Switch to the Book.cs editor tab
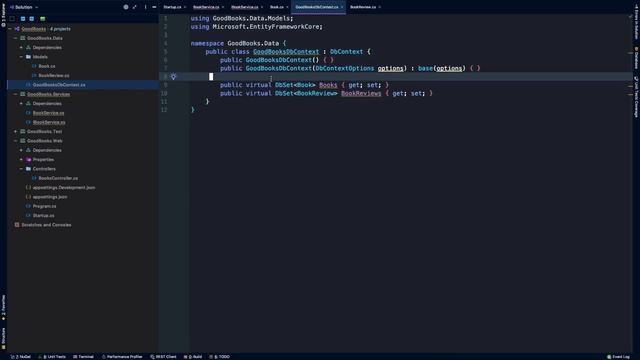Viewport: 640px width, 360px height. [x=276, y=7]
